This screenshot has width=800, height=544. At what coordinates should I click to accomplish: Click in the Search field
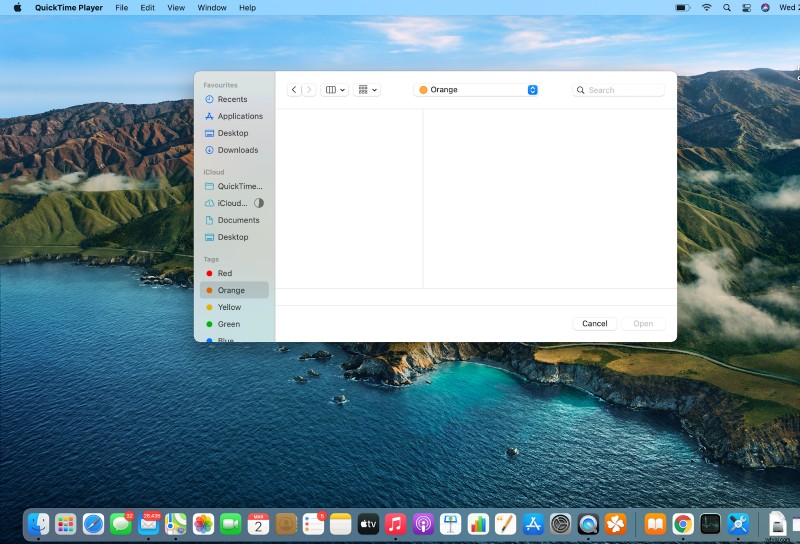pyautogui.click(x=618, y=90)
